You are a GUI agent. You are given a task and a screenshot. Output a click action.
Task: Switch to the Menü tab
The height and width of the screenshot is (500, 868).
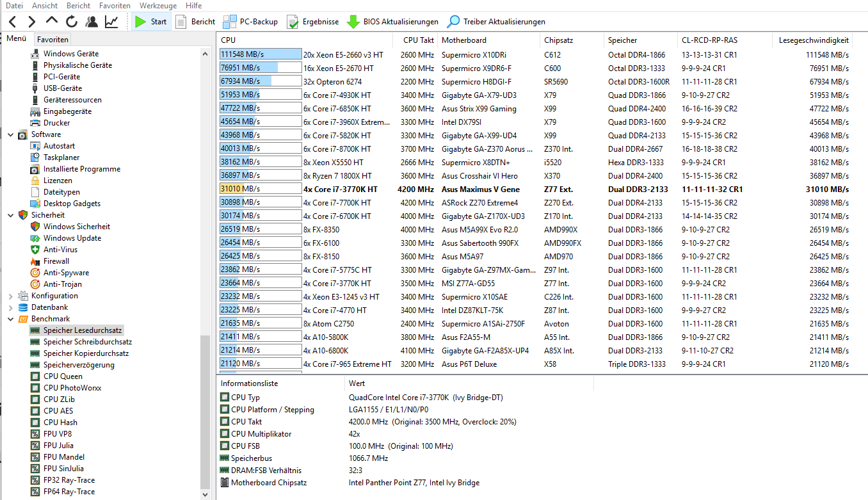[16, 38]
